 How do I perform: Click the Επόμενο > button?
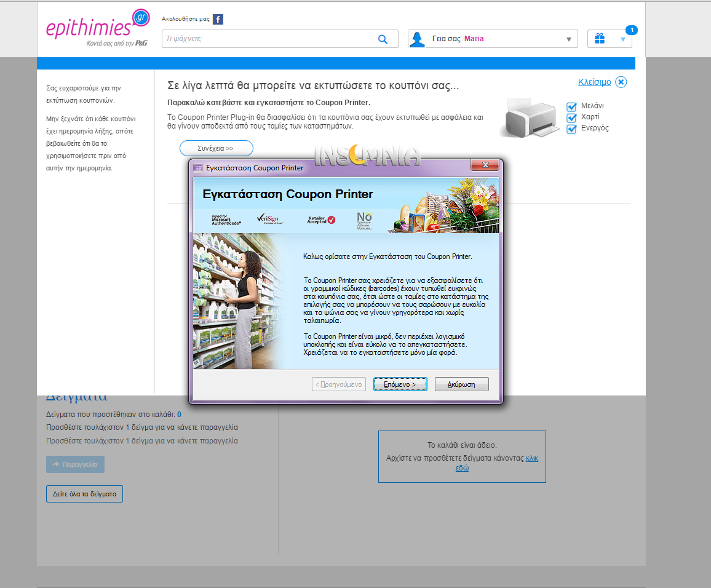pyautogui.click(x=400, y=384)
